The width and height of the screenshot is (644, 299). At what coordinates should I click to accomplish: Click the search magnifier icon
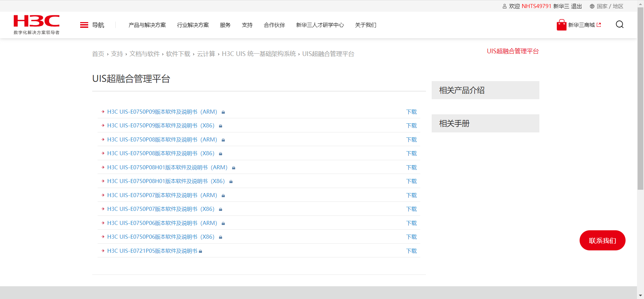[x=620, y=24]
